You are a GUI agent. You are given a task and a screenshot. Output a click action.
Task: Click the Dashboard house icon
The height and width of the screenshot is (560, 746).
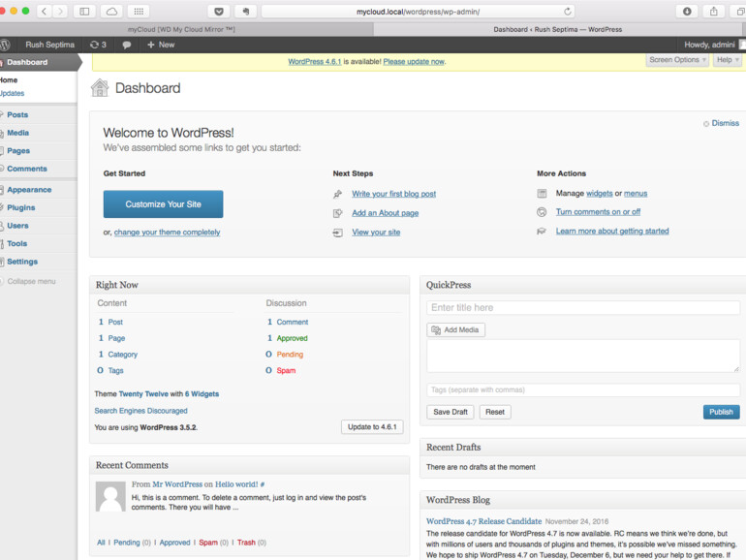pos(100,88)
